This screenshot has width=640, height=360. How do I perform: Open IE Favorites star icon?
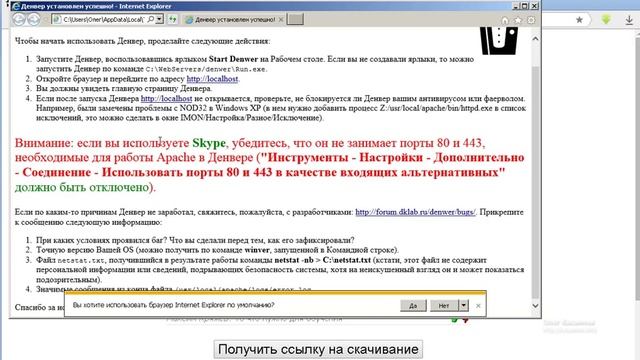[x=518, y=20]
